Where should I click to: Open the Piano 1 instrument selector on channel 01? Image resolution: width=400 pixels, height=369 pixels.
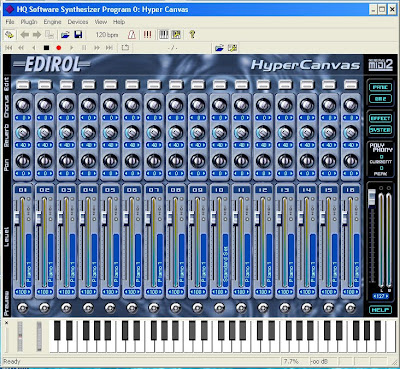click(x=29, y=260)
